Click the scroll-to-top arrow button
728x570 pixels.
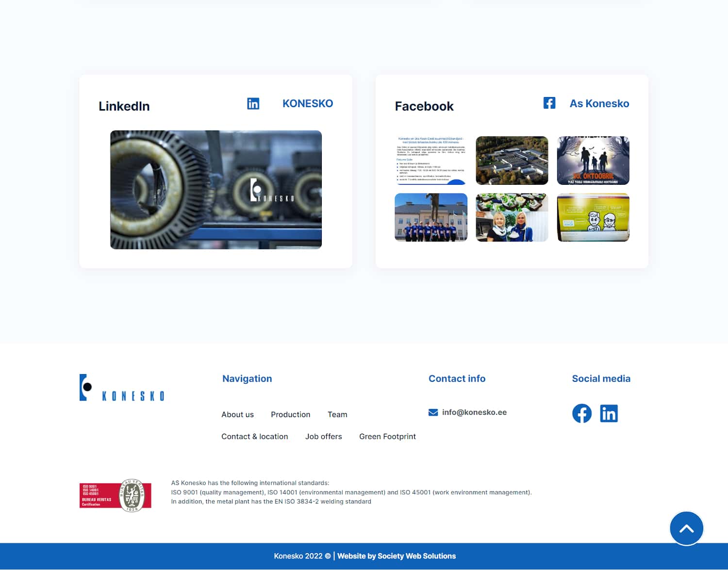[686, 528]
